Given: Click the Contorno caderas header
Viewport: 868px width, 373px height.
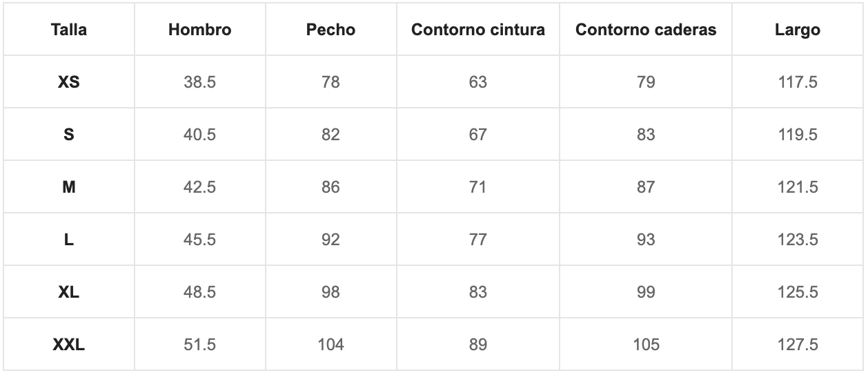Looking at the screenshot, I should coord(646,30).
